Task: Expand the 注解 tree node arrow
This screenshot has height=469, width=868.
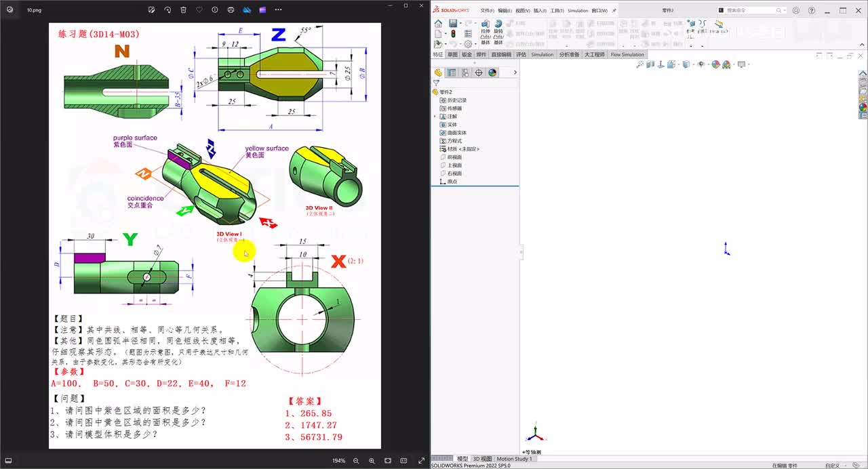Action: pyautogui.click(x=435, y=117)
